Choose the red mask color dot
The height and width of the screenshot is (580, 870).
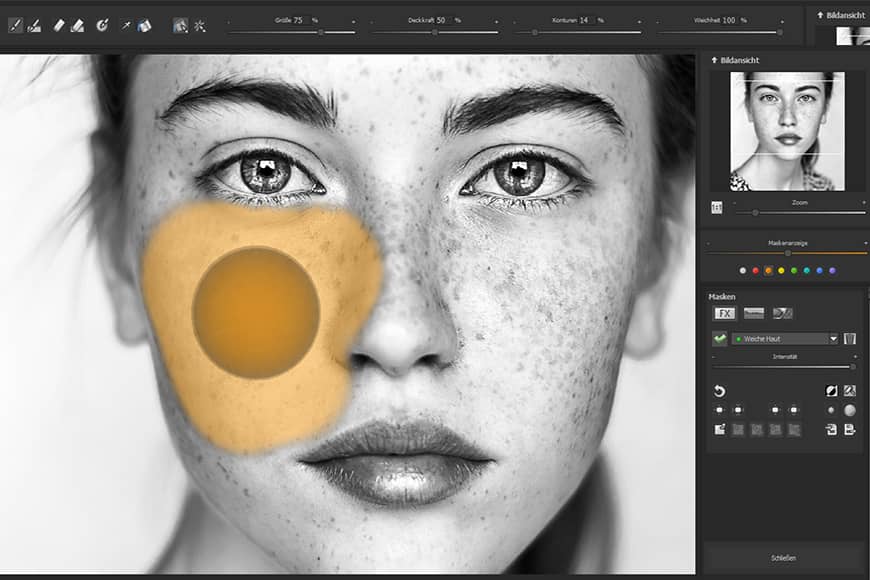pyautogui.click(x=755, y=271)
